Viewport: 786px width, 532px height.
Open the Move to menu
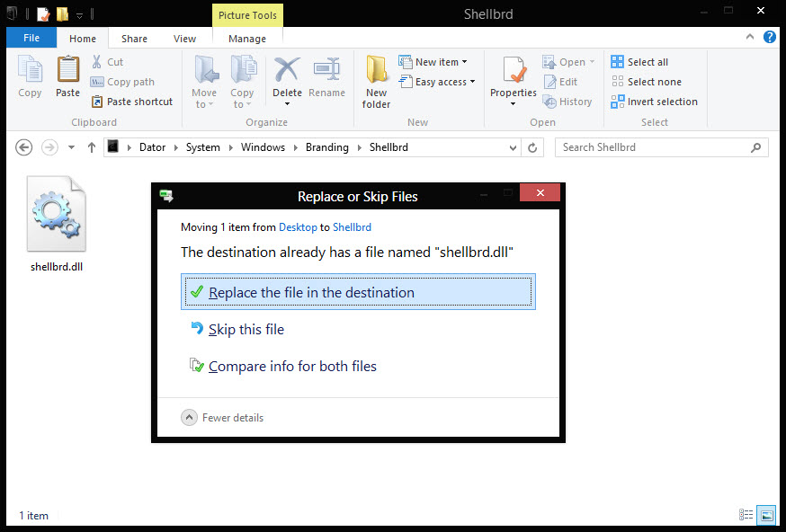(x=204, y=82)
